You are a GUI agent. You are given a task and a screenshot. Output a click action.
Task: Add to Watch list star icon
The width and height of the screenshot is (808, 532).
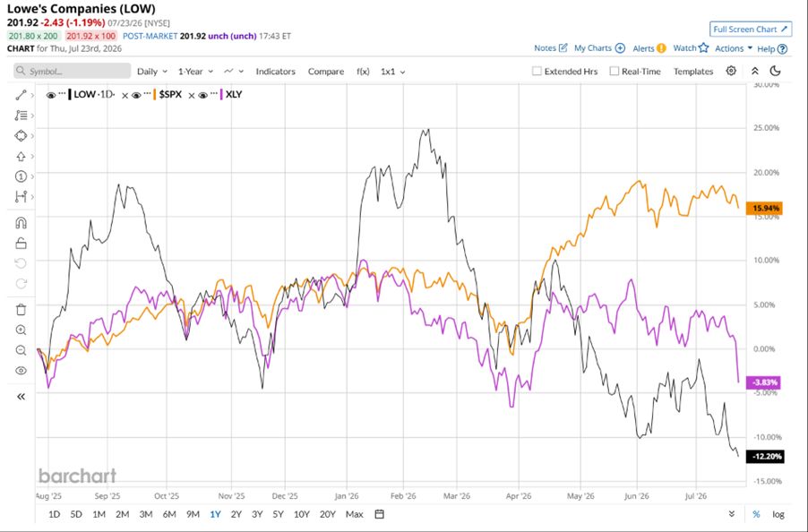point(704,47)
